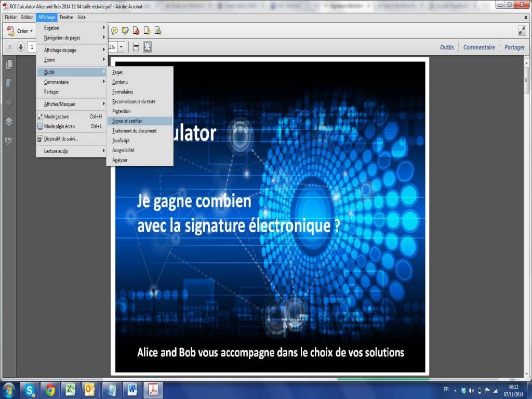Click the fit one full page icon

147,47
